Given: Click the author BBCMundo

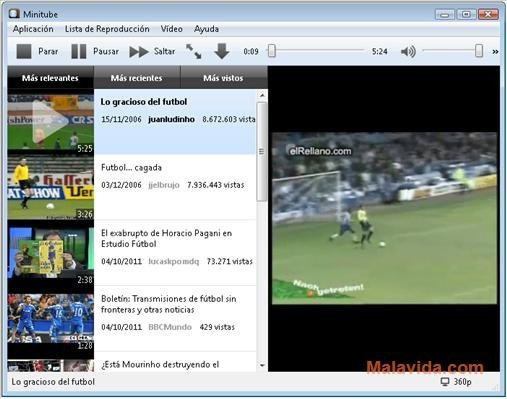Looking at the screenshot, I should (x=170, y=327).
